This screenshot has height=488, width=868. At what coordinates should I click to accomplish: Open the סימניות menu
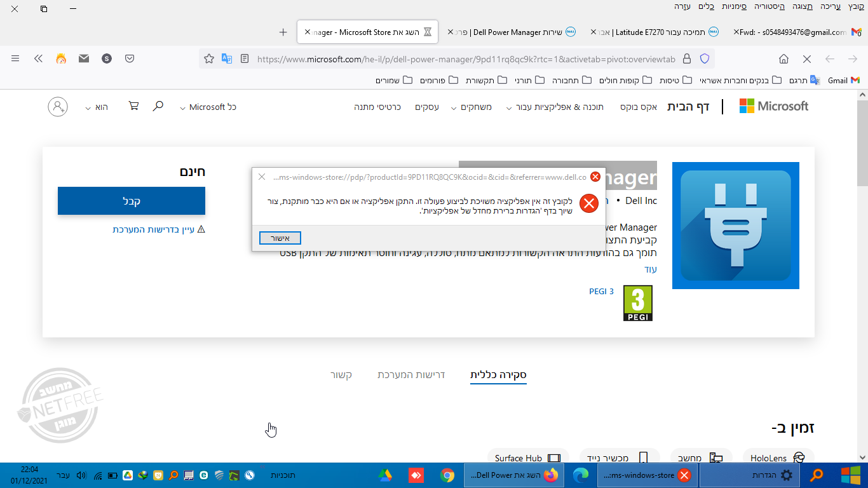[x=735, y=6]
